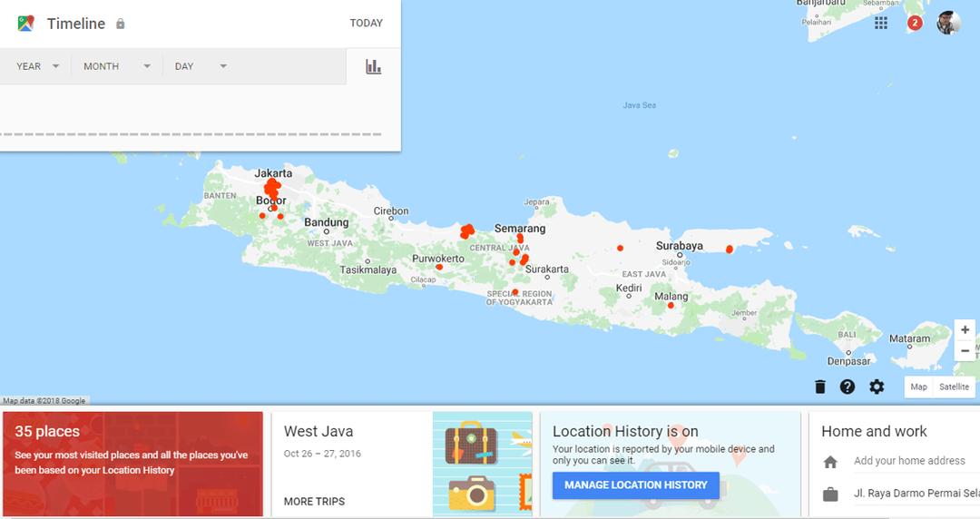Viewport: 980px width, 519px height.
Task: Click the MORE TRIPS link
Action: click(x=314, y=502)
